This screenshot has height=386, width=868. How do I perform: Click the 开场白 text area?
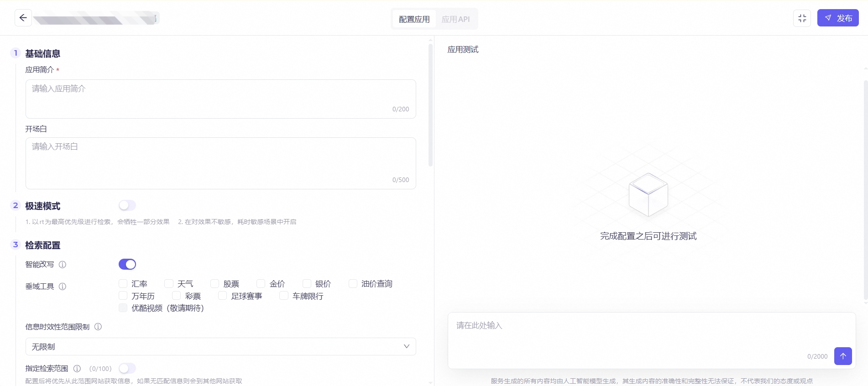[x=221, y=163]
